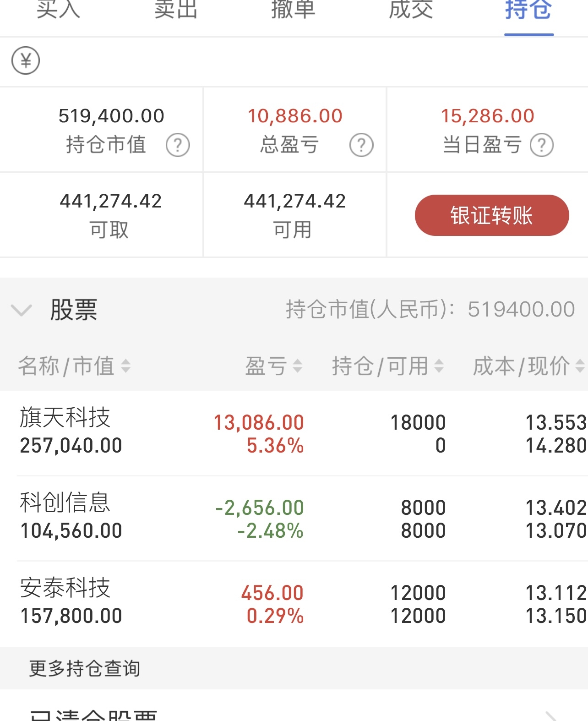Open the 旗天科技 holding row
The width and height of the screenshot is (588, 721).
pyautogui.click(x=294, y=433)
